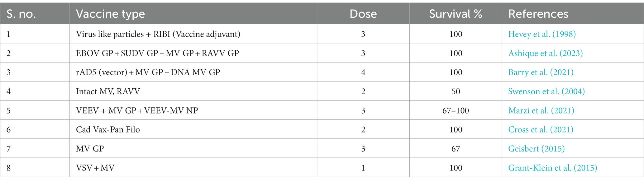Click the Vaccine type column header
The width and height of the screenshot is (644, 182).
[x=110, y=14]
